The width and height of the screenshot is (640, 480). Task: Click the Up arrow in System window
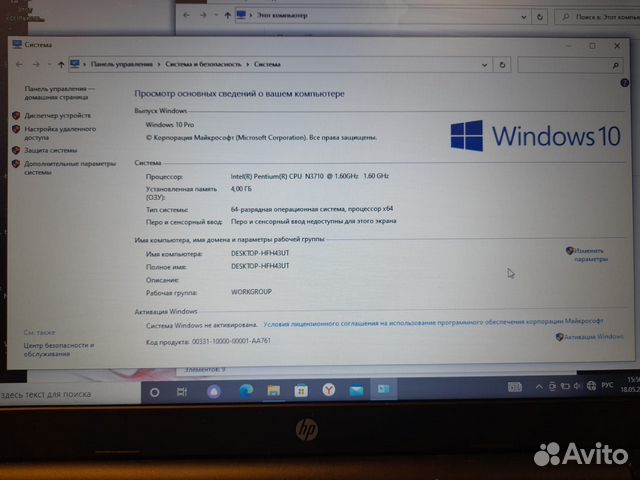click(x=61, y=64)
